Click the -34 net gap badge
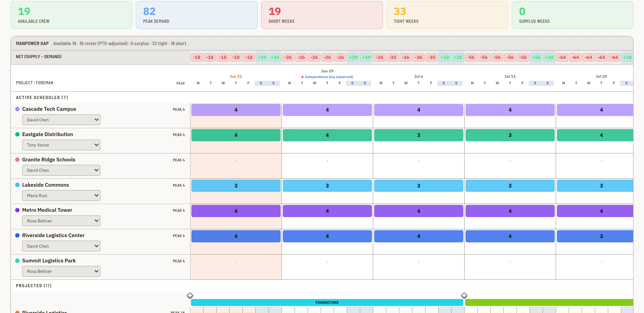Image resolution: width=644 pixels, height=313 pixels. pos(379,57)
